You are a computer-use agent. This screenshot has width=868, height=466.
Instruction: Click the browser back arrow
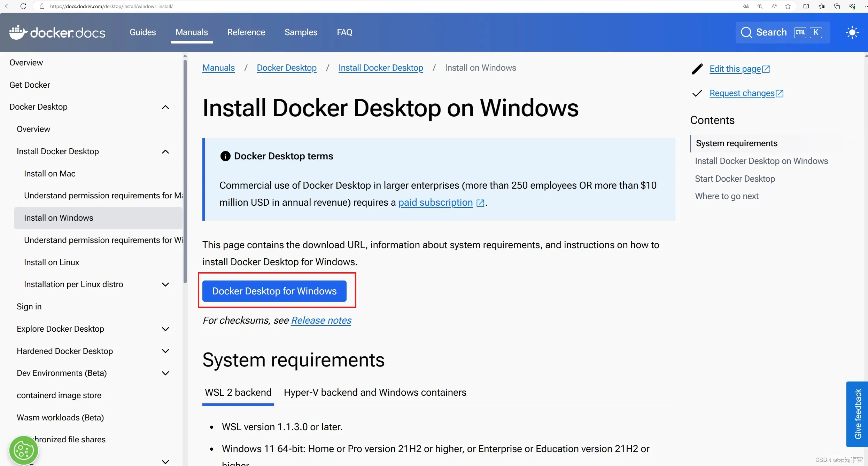8,6
